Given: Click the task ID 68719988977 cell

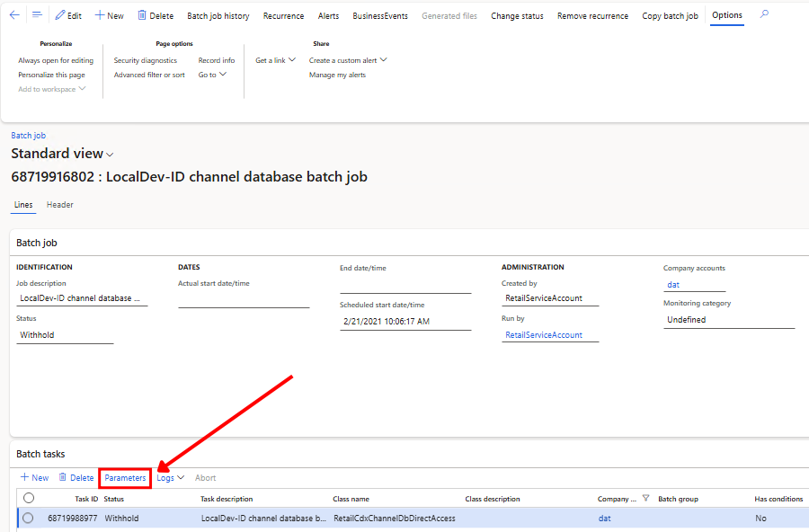Looking at the screenshot, I should tap(72, 518).
